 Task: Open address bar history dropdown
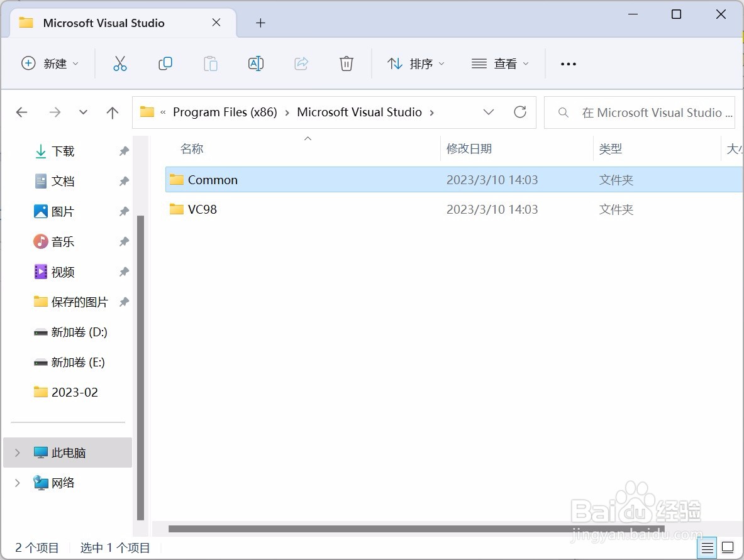[x=488, y=113]
